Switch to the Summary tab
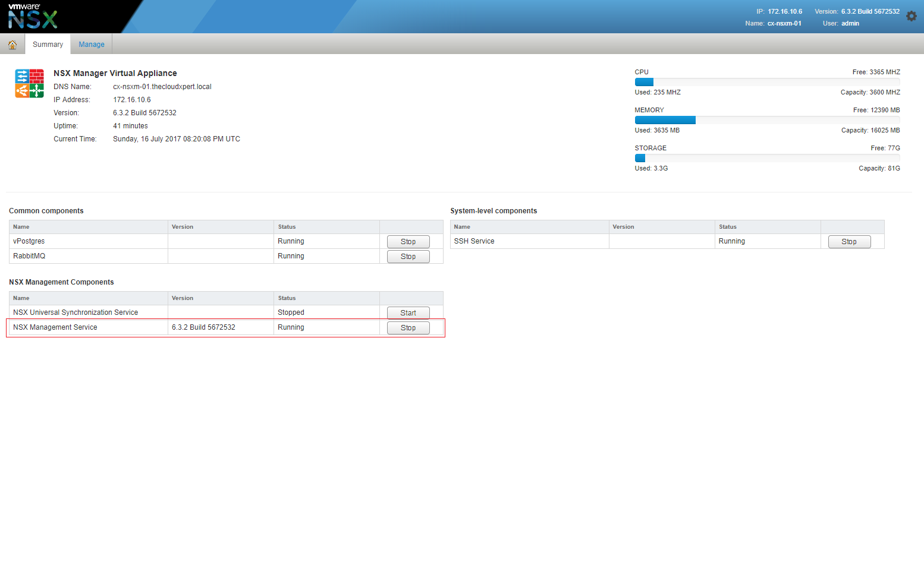 pos(48,45)
